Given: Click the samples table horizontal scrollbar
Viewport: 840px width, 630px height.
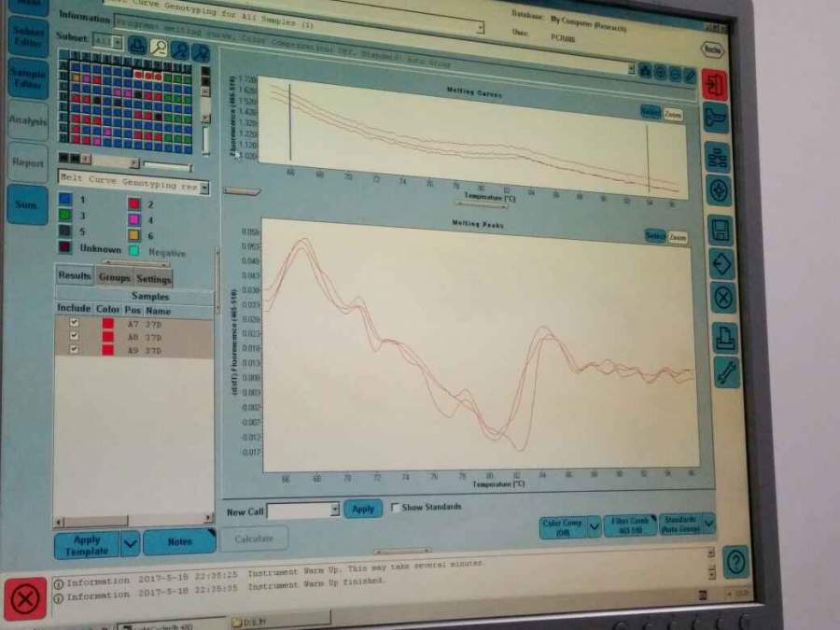Looking at the screenshot, I should pyautogui.click(x=133, y=520).
